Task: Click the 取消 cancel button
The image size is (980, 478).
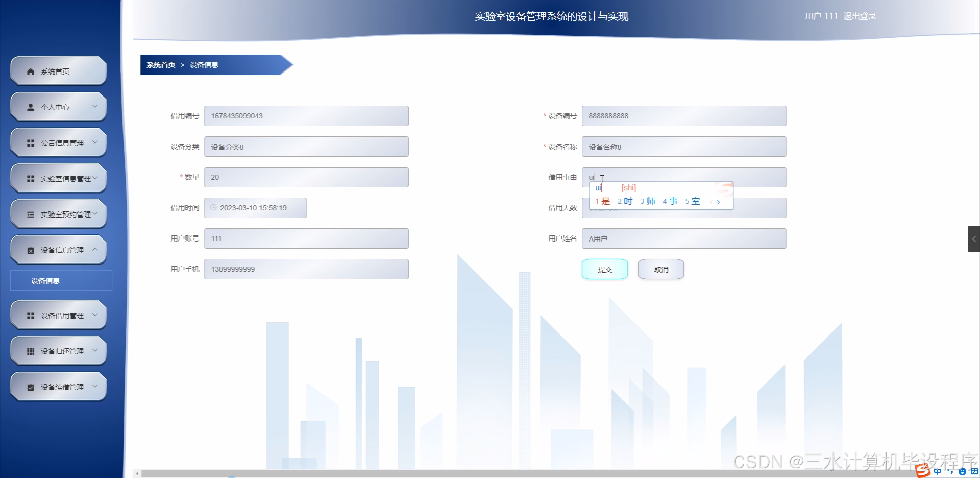Action: pyautogui.click(x=660, y=269)
